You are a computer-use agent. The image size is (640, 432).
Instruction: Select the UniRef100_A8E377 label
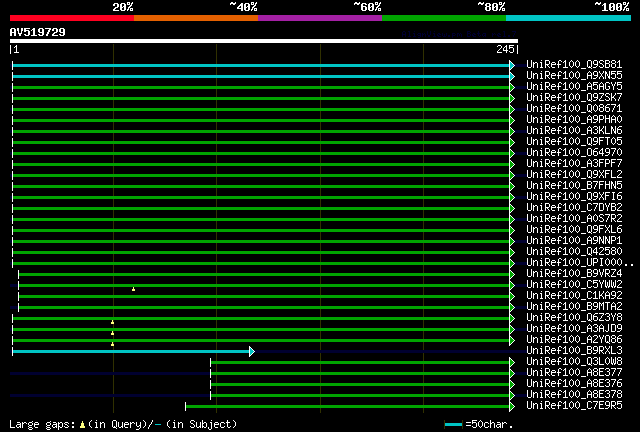[574, 373]
